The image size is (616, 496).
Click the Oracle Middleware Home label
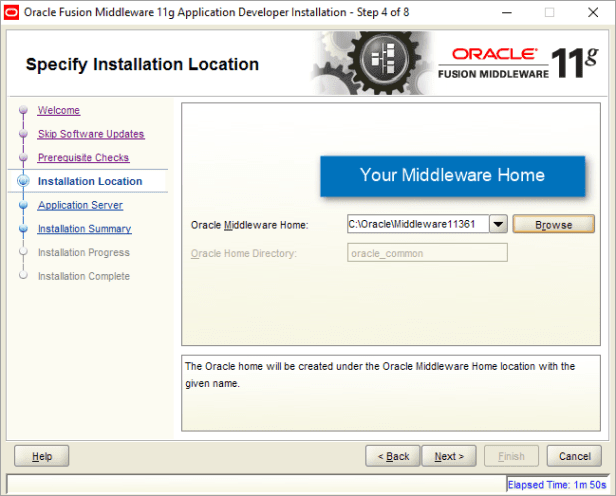pyautogui.click(x=249, y=225)
